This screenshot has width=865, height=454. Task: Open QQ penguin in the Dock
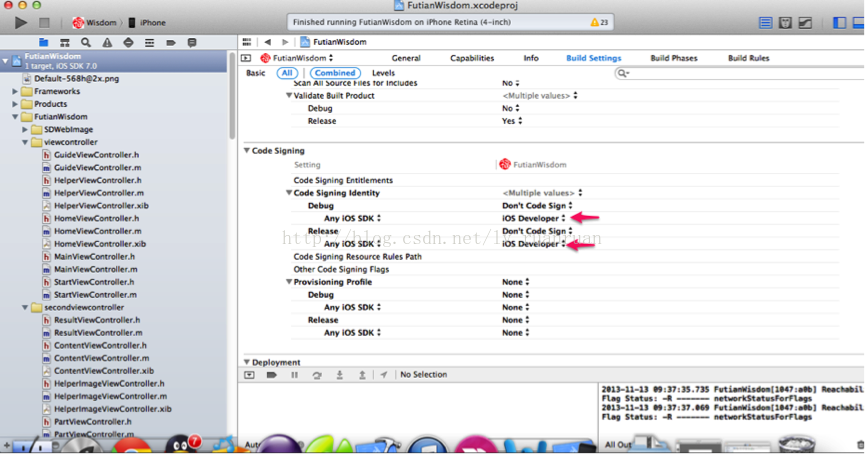point(179,444)
